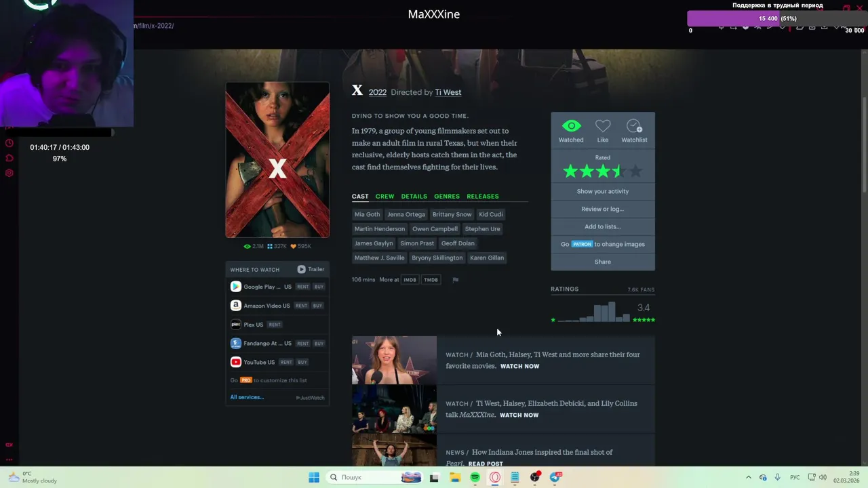
Task: Click the РУС language indicator
Action: (x=795, y=477)
